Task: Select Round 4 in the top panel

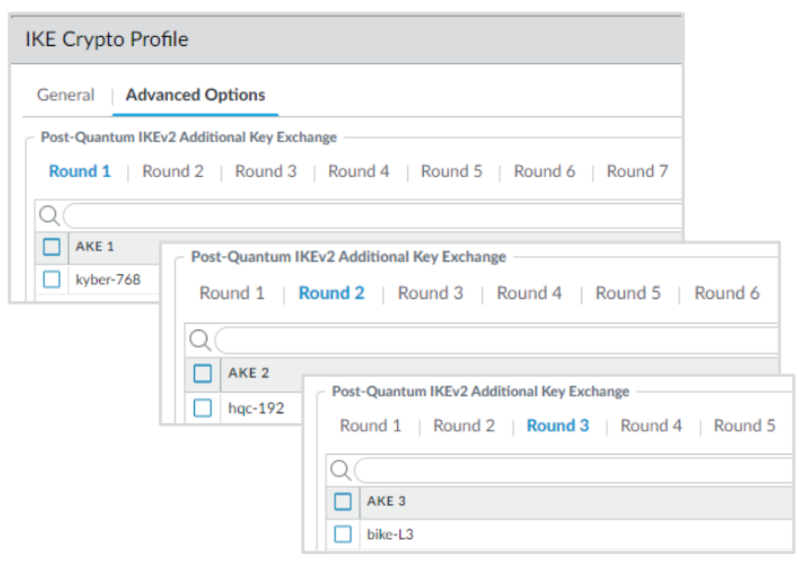Action: tap(358, 171)
